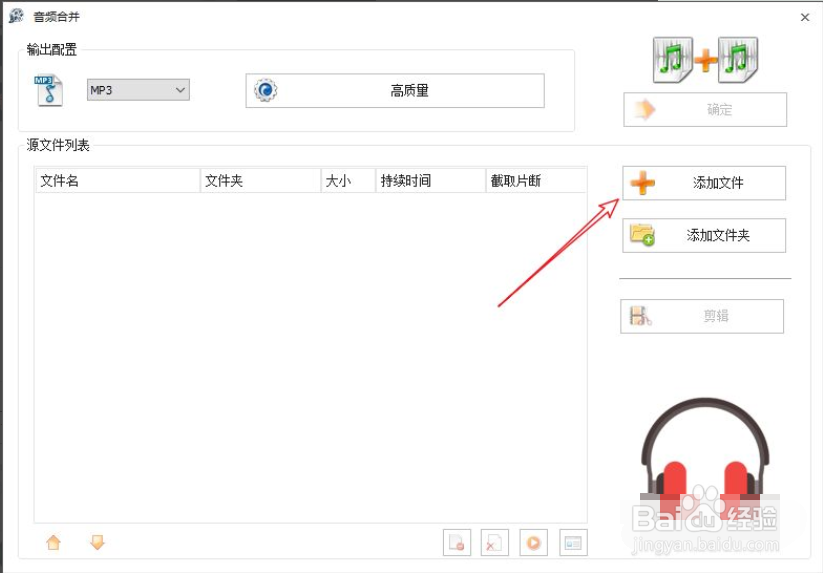Click the MP3 file format icon
823x573 pixels.
(49, 91)
